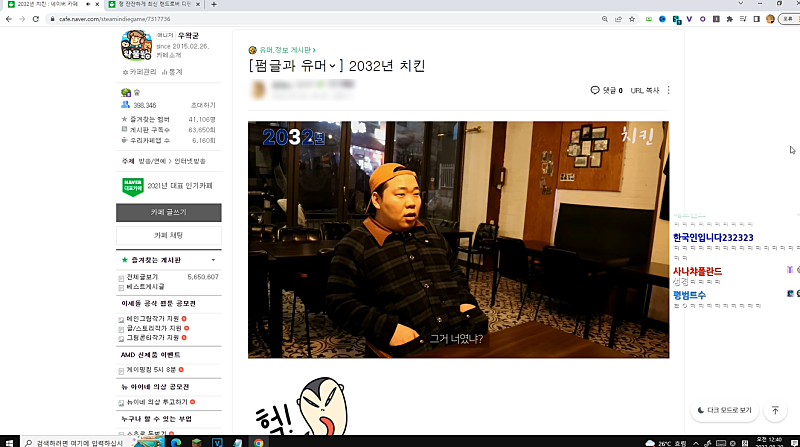Open the zoom magnifier in address bar
Screen dimensions: 800x447
605,19
